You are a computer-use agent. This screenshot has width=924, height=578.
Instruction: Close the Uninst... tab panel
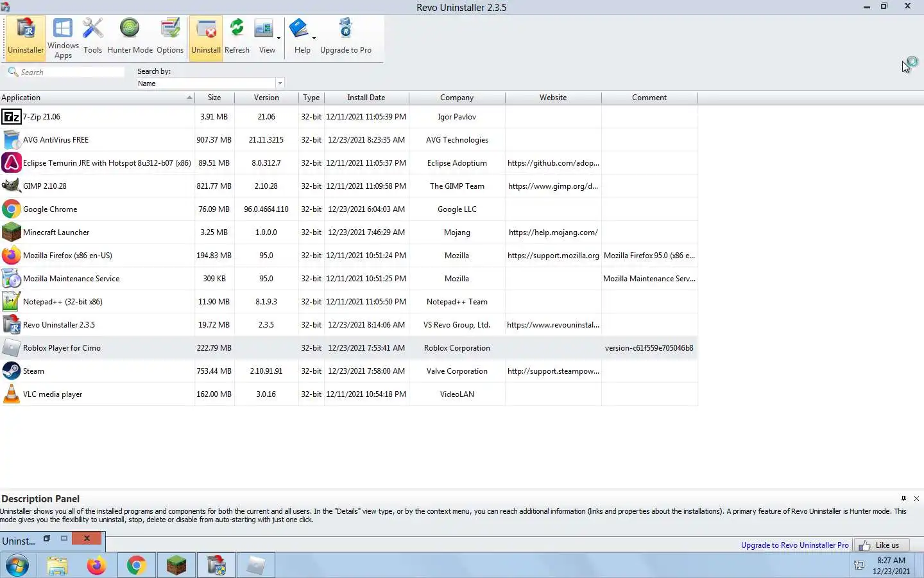pos(87,539)
